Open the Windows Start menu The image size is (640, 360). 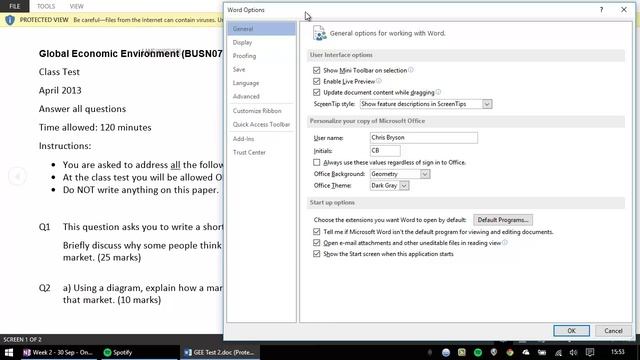click(9, 352)
